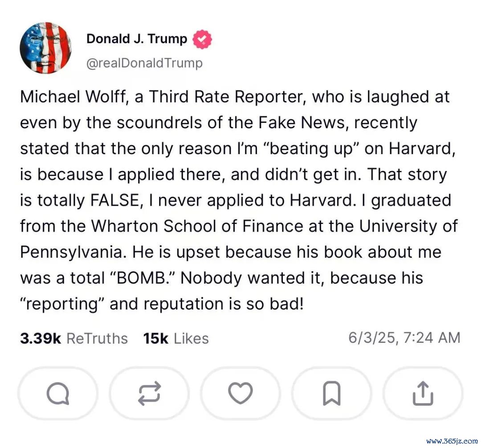Share the post via the upload arrow icon

click(x=423, y=394)
